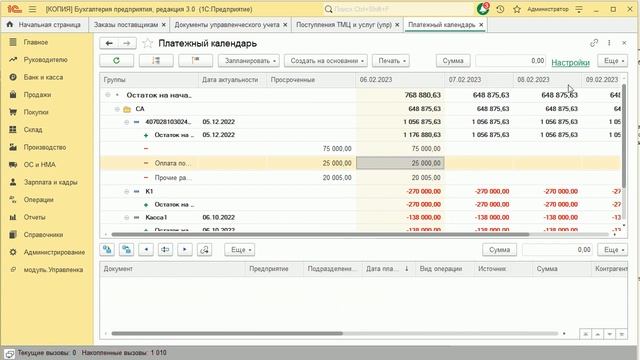Click the tree grouping toolbar icon
The image size is (640, 360).
click(x=156, y=60)
